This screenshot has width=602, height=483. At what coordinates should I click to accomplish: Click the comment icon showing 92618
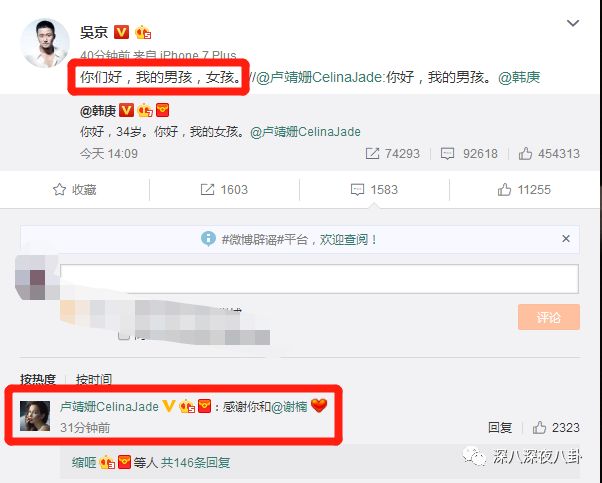[x=447, y=154]
